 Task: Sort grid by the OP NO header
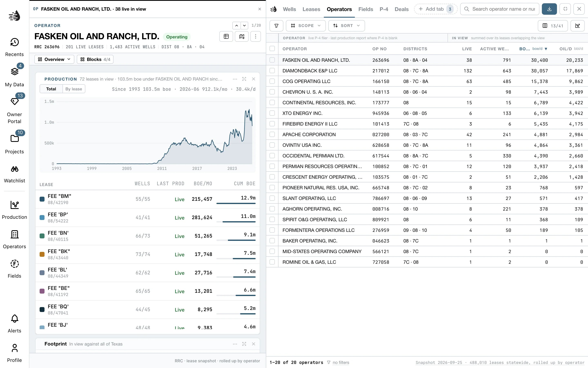click(379, 49)
